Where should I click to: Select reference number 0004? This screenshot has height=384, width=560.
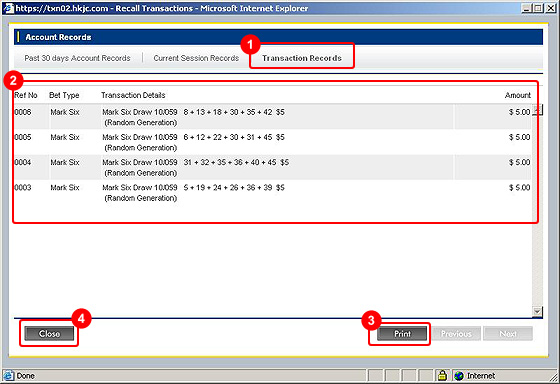pos(23,163)
